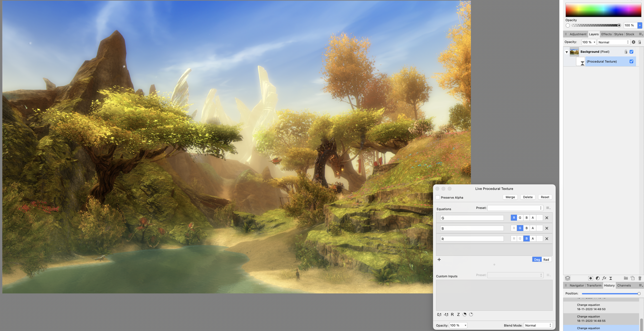Toggle visibility of the Background layer
Screen dimensions: 644x331
click(631, 52)
